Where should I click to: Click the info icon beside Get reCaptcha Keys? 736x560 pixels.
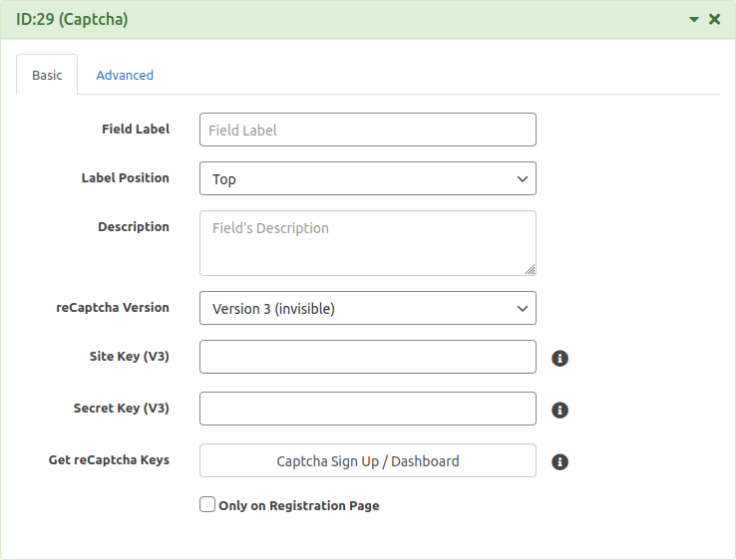559,461
